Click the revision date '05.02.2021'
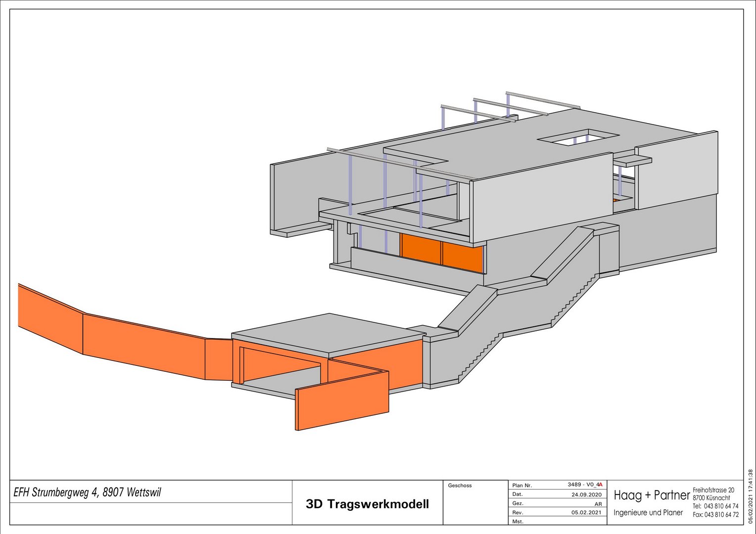This screenshot has height=534, width=756. coord(587,513)
